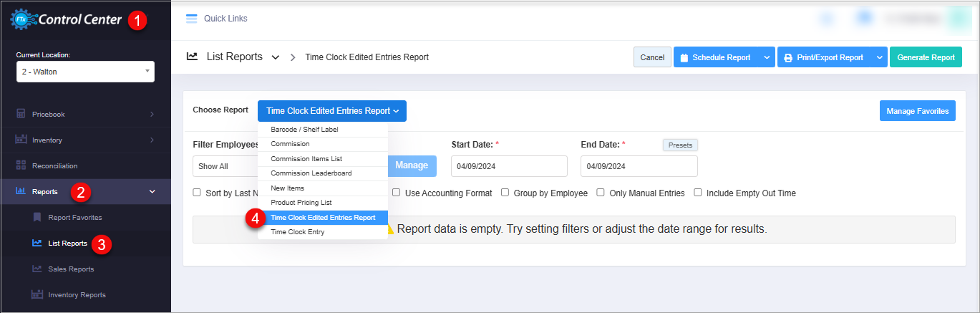
Task: Click the Report Favorites bookmark icon
Action: pyautogui.click(x=37, y=217)
